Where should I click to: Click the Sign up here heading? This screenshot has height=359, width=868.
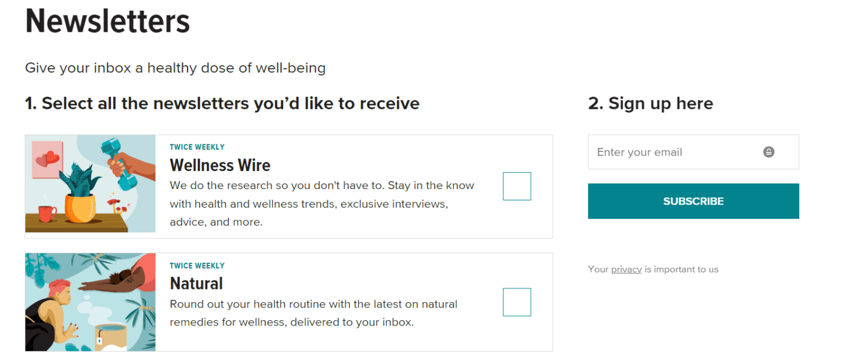tap(651, 104)
